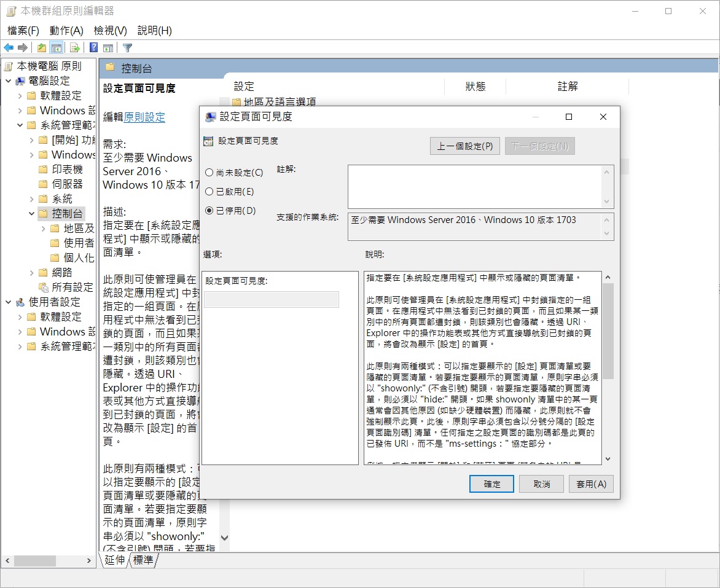Click the 網路 folder icon in tree
This screenshot has height=588, width=720.
(x=43, y=272)
